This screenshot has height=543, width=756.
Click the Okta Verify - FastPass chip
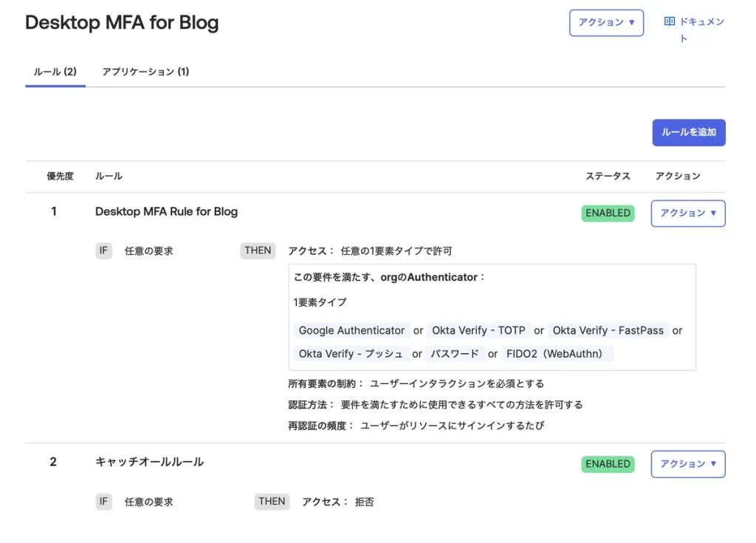[x=608, y=331]
